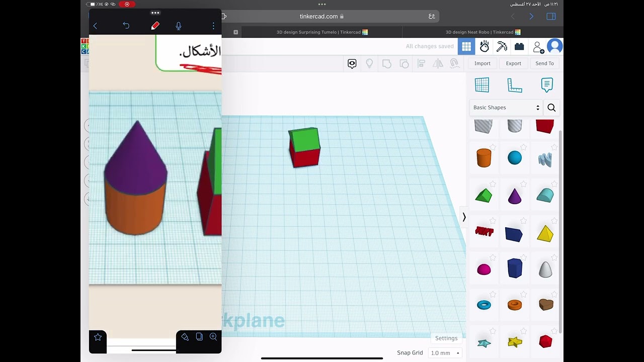This screenshot has width=644, height=362.
Task: Open Snap Grid 1.0 mm dropdown
Action: click(x=445, y=353)
